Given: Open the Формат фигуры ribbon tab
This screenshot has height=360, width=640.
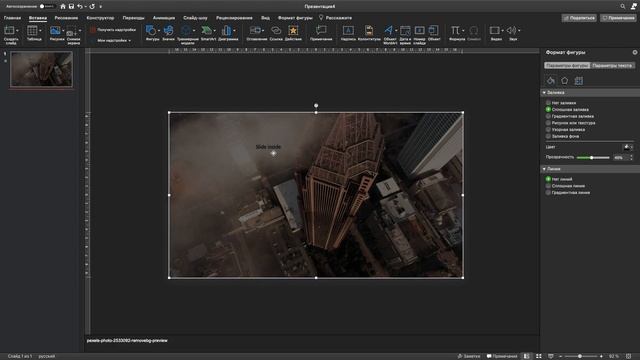Looking at the screenshot, I should coord(295,18).
